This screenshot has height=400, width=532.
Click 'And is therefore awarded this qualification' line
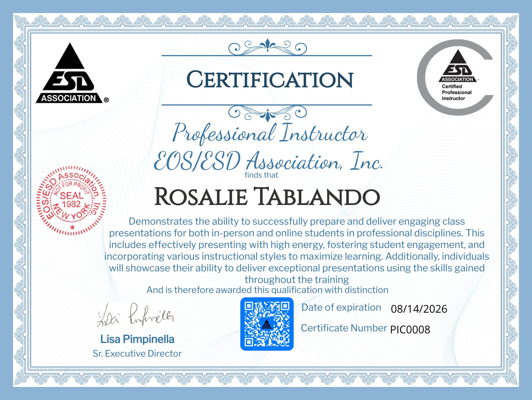(267, 290)
